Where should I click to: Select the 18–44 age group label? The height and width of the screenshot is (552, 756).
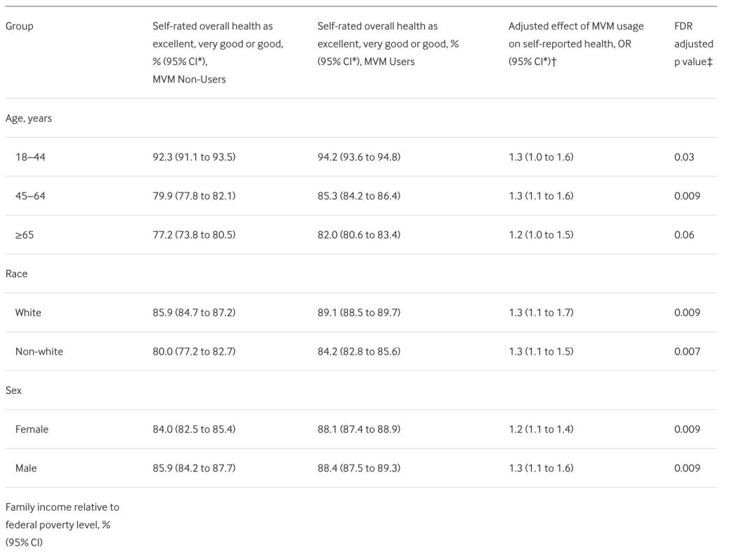[30, 157]
